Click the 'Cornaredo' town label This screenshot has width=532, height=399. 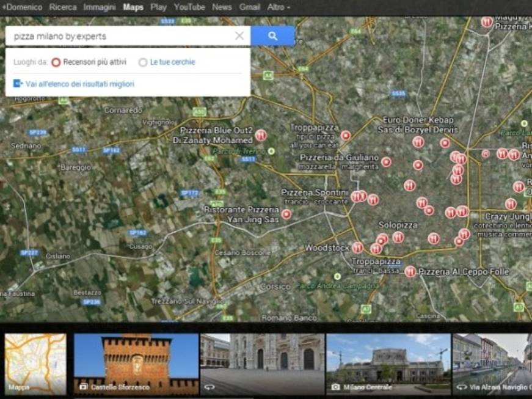click(123, 110)
